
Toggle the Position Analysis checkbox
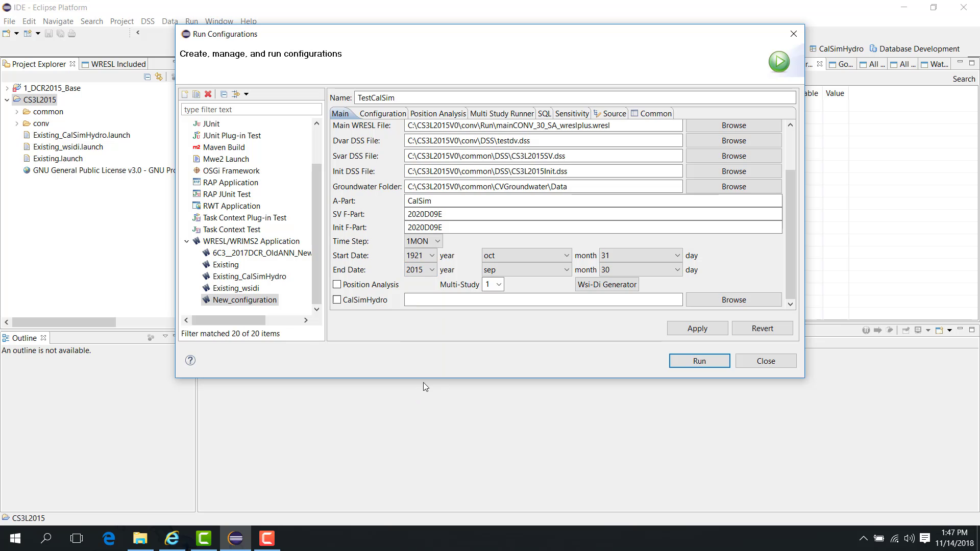[x=337, y=285]
